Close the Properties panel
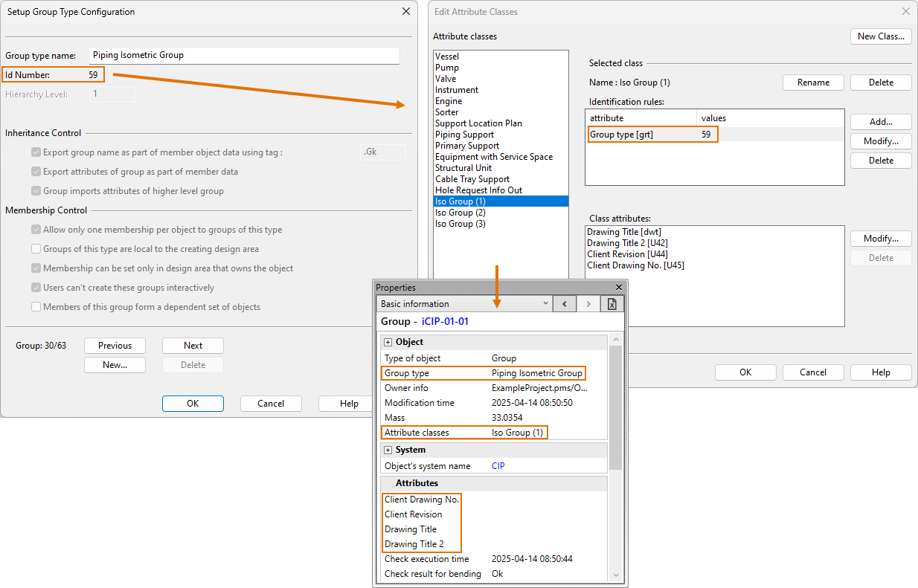 tap(618, 288)
